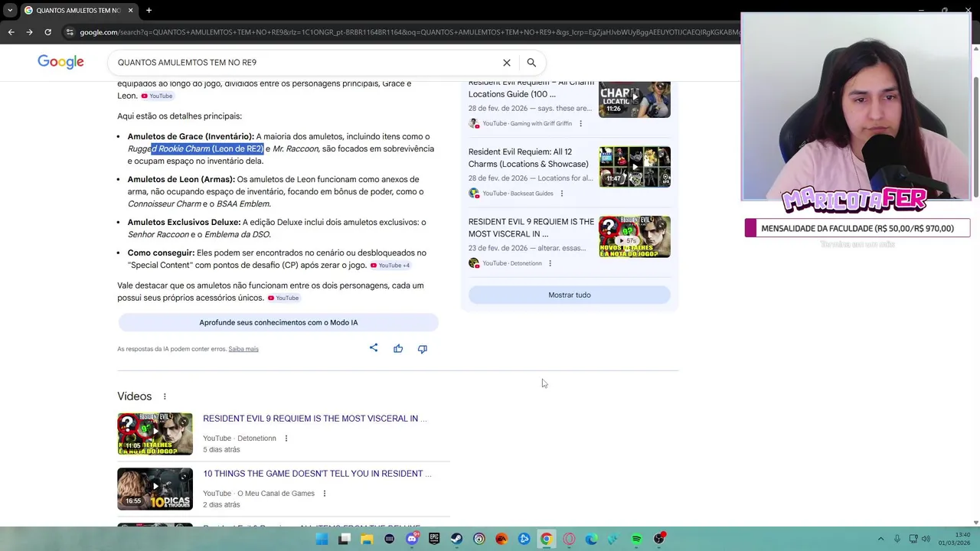
Task: Open the 11:26 Charm Locations thumbnail
Action: (x=635, y=99)
